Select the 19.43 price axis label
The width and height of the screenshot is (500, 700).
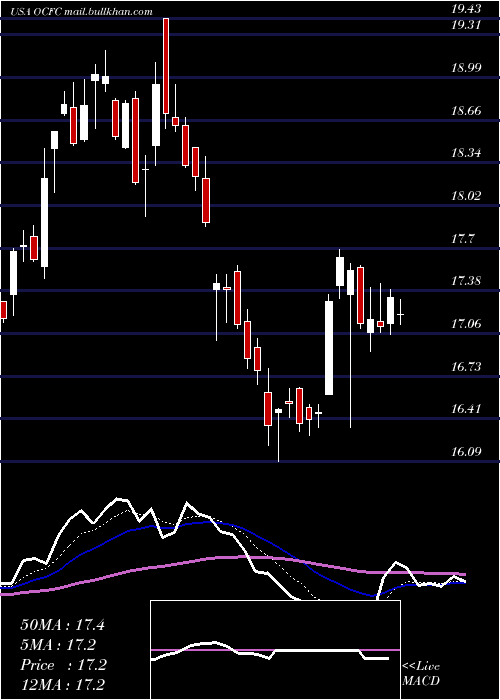pos(466,9)
